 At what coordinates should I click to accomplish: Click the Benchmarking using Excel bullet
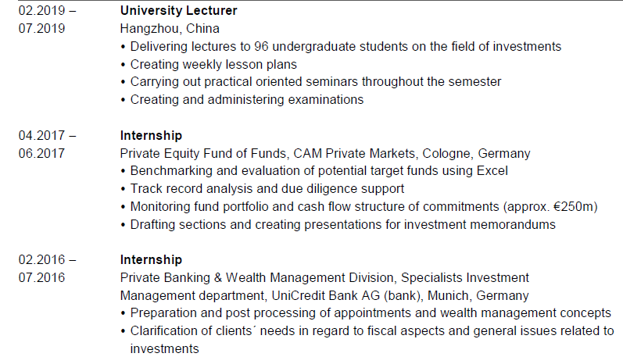318,171
